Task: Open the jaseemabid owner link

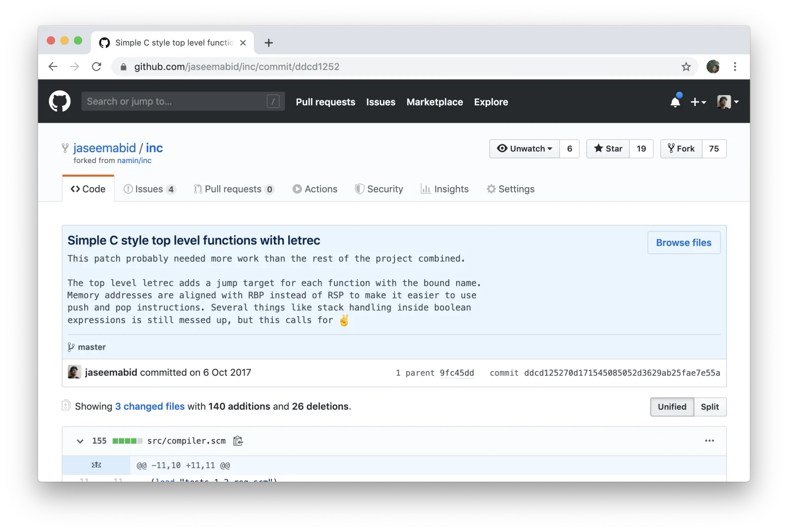Action: pyautogui.click(x=104, y=148)
